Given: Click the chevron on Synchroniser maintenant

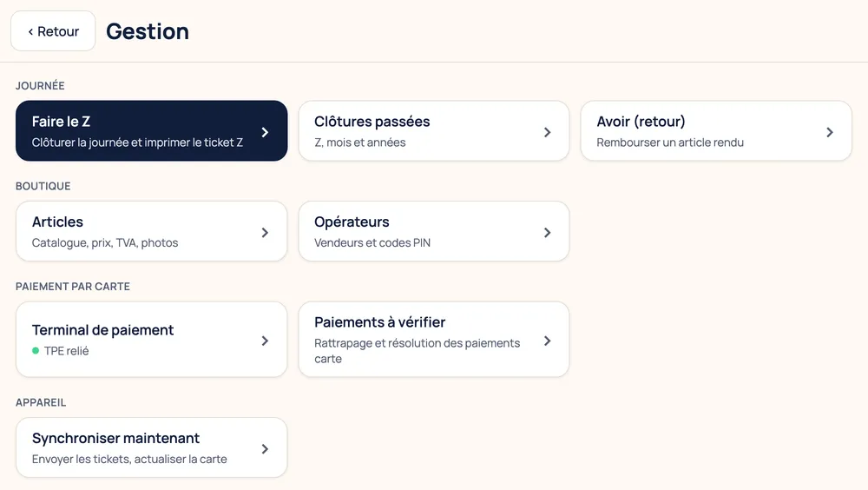Looking at the screenshot, I should [265, 448].
